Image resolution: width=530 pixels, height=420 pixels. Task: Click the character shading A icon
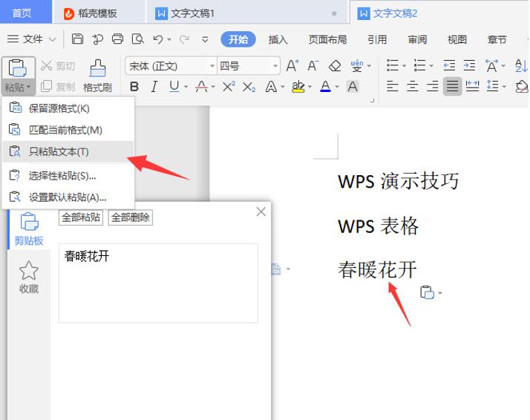[x=353, y=87]
